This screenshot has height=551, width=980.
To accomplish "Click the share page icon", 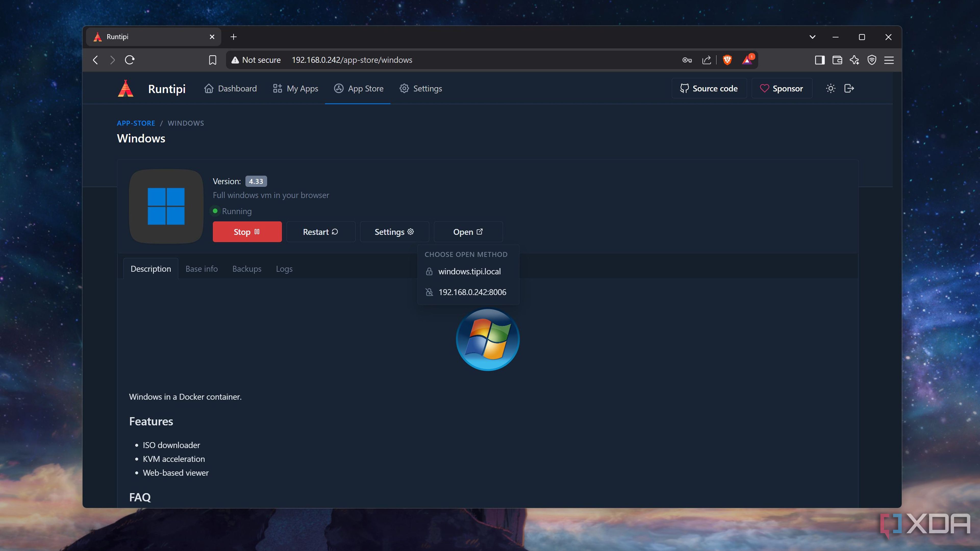I will coord(707,60).
